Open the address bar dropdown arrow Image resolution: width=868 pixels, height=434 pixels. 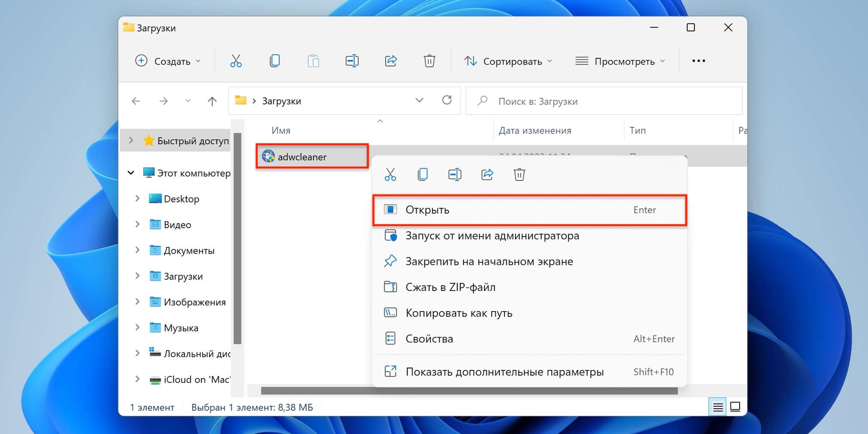pyautogui.click(x=420, y=101)
